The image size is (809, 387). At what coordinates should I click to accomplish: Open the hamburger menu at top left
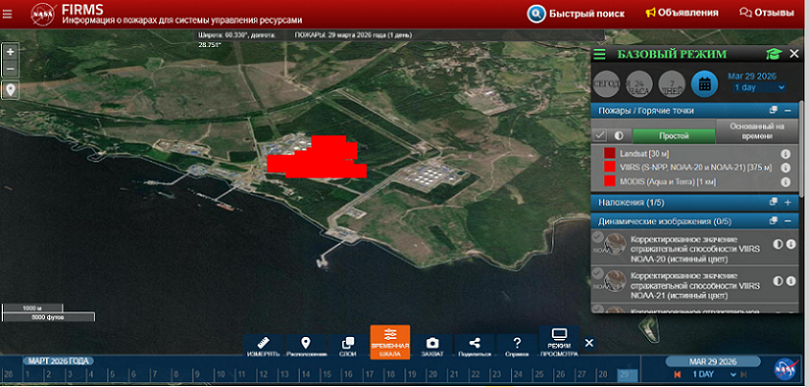click(7, 14)
